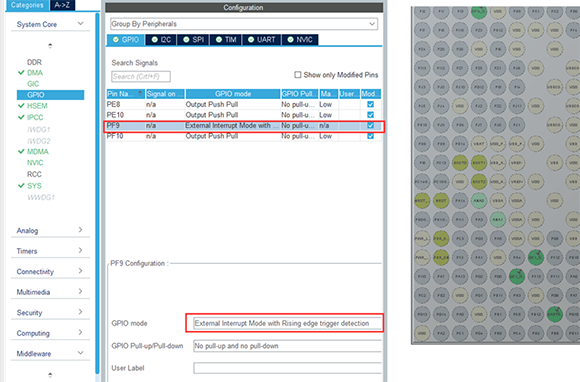Toggle the Modified checkbox for PF9
This screenshot has width=580, height=382.
[370, 126]
